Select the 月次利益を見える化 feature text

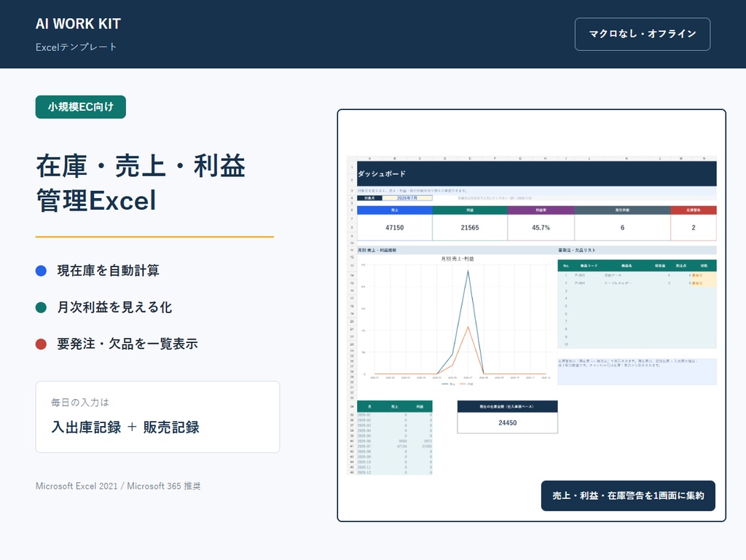(x=114, y=307)
